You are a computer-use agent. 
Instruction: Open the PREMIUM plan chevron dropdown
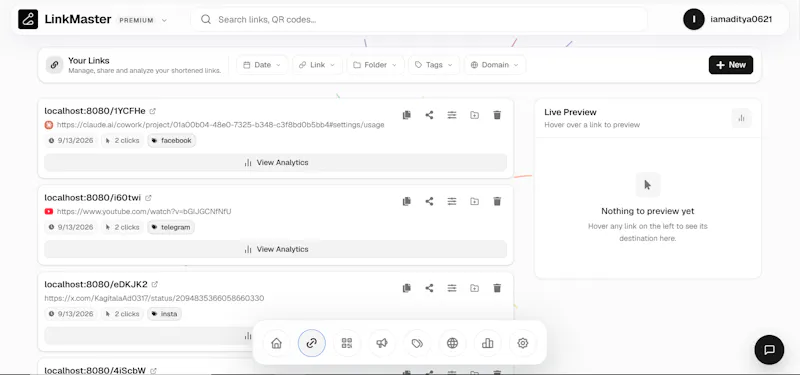click(x=164, y=20)
